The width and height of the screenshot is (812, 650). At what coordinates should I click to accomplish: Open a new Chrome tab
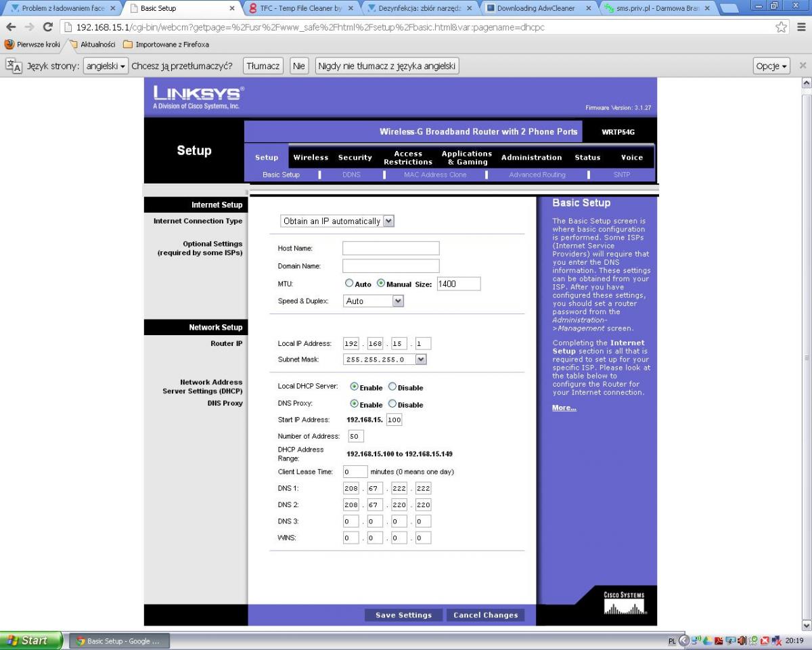tap(729, 9)
